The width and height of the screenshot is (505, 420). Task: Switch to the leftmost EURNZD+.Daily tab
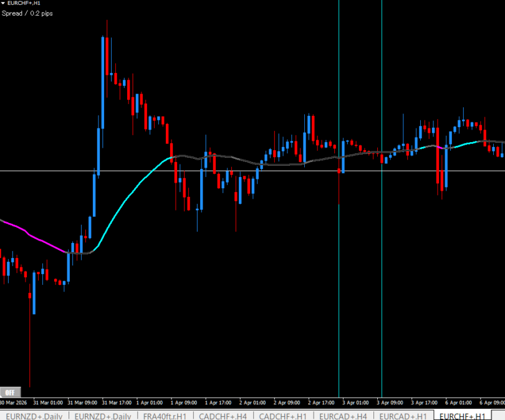tap(34, 416)
